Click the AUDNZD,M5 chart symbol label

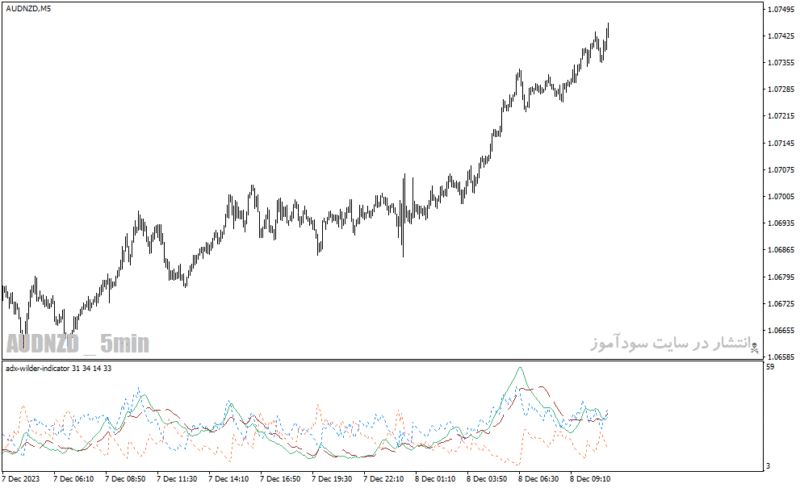(x=29, y=9)
